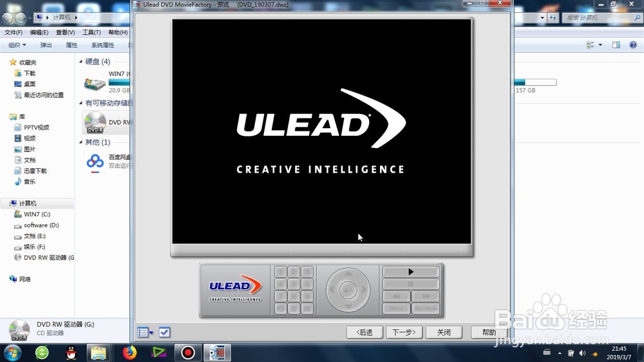Click the DVD RW drive icon in Explorer
Image resolution: width=644 pixels, height=362 pixels.
[x=95, y=122]
